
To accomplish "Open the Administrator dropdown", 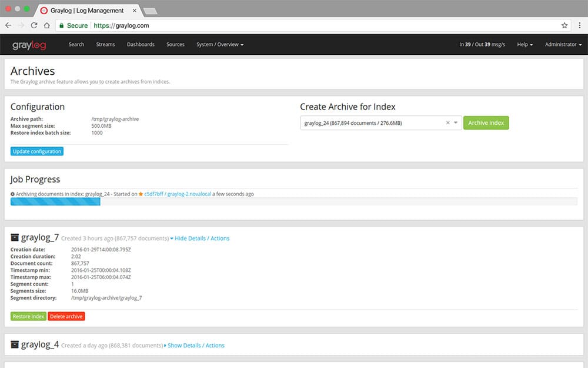I will point(563,44).
